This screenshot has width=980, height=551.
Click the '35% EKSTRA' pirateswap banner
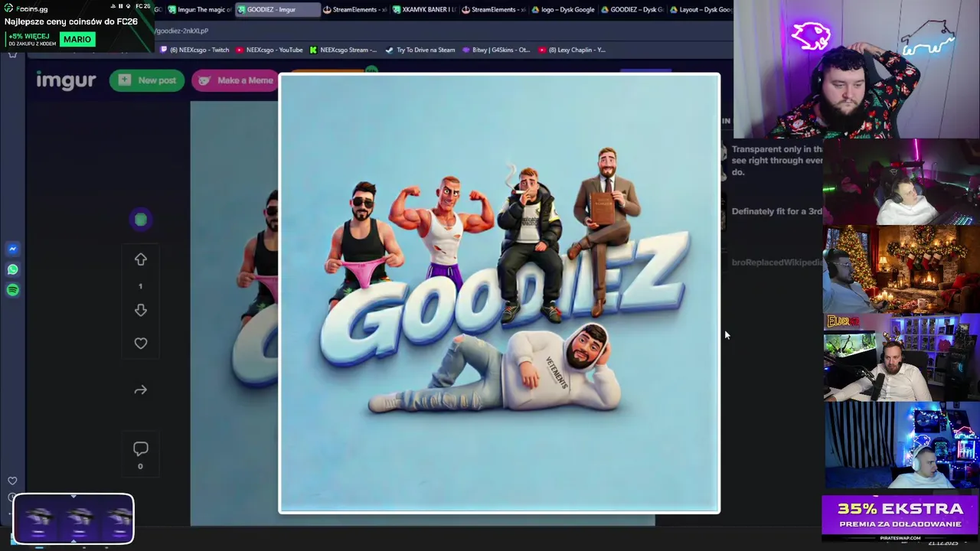coord(900,518)
